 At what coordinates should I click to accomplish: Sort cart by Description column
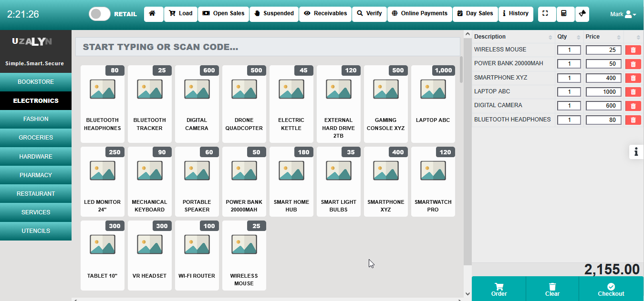(x=513, y=37)
